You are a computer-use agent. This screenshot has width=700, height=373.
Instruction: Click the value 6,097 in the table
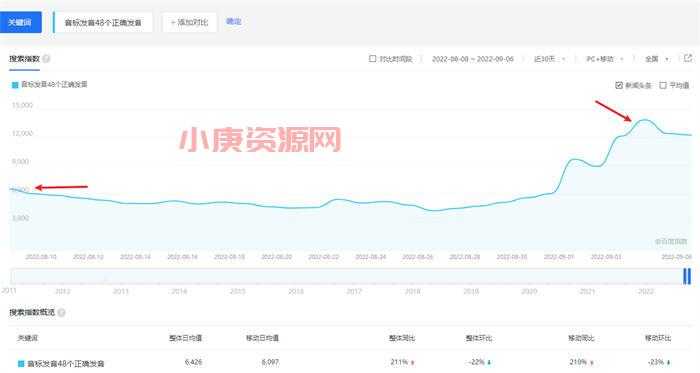click(x=270, y=362)
